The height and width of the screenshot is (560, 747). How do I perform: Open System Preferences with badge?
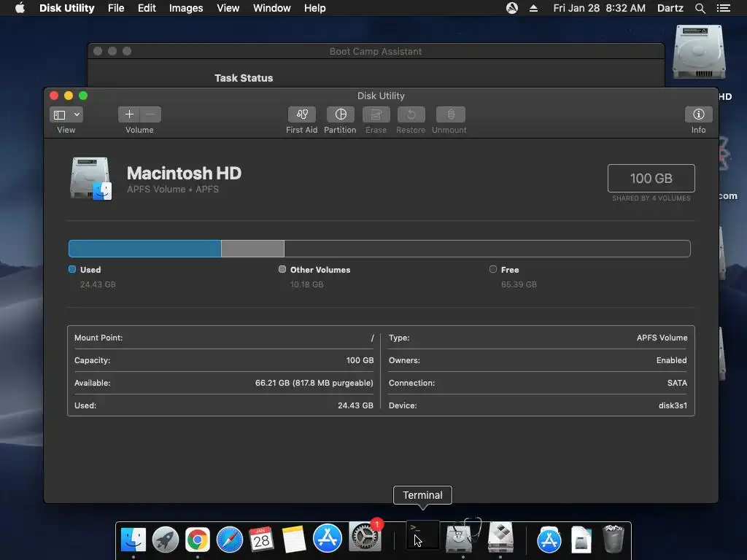(x=365, y=537)
